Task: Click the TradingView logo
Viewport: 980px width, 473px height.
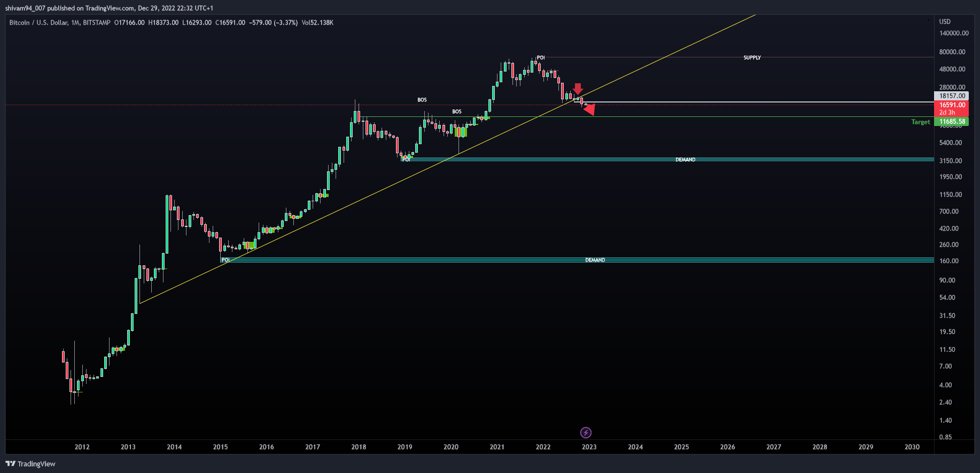Action: pos(30,464)
